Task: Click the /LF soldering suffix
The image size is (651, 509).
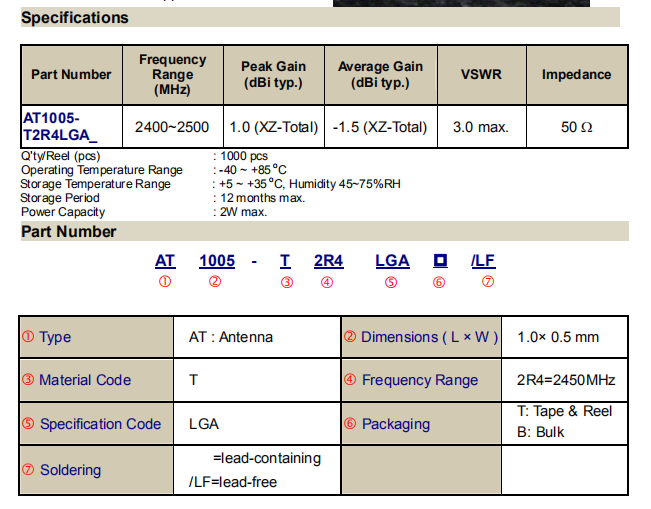Action: point(483,261)
